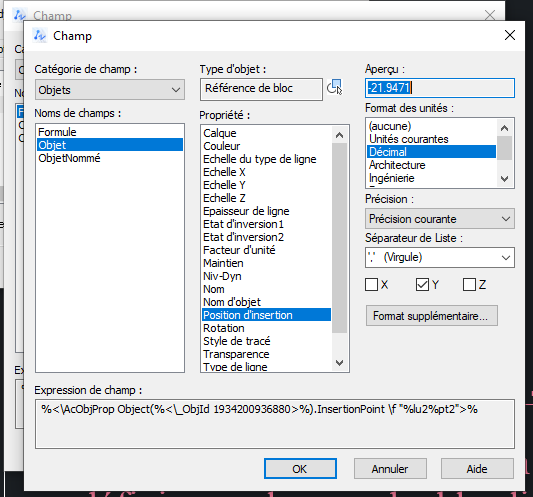Choose Architecture unit format

(431, 165)
